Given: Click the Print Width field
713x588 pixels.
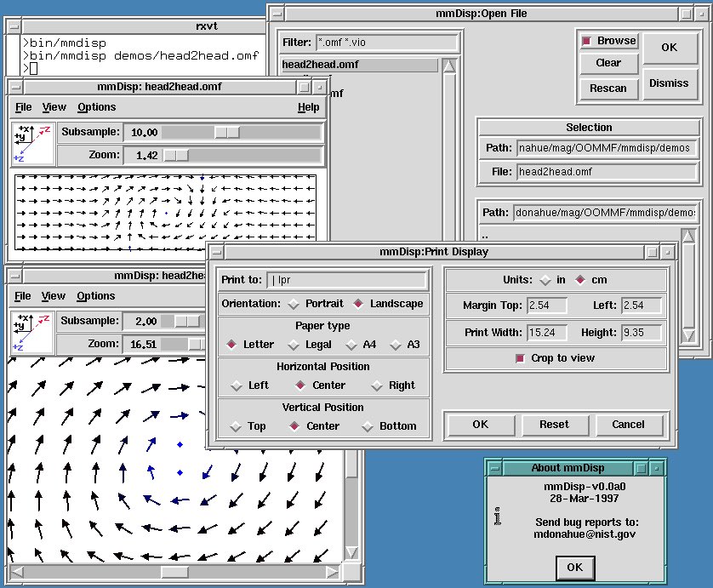Looking at the screenshot, I should (546, 333).
